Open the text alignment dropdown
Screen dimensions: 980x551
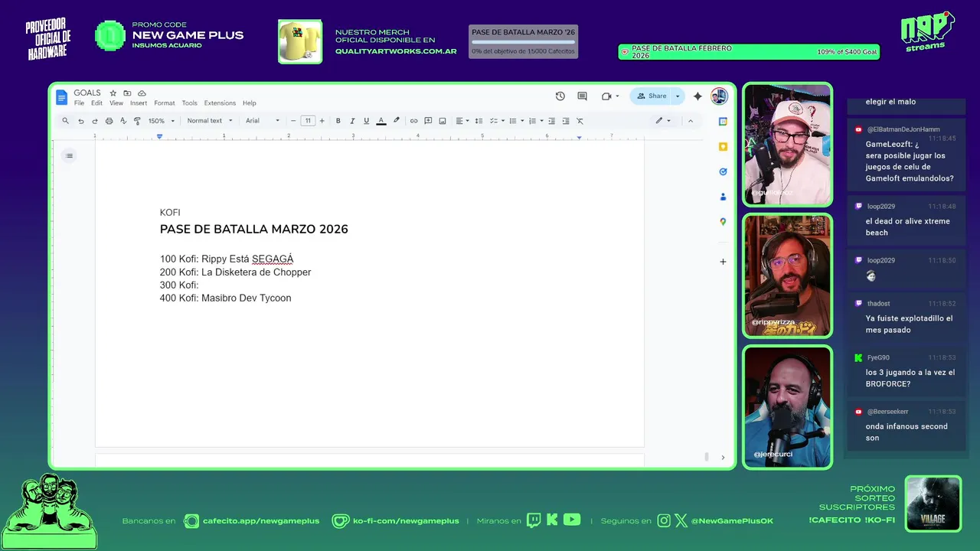coord(462,121)
